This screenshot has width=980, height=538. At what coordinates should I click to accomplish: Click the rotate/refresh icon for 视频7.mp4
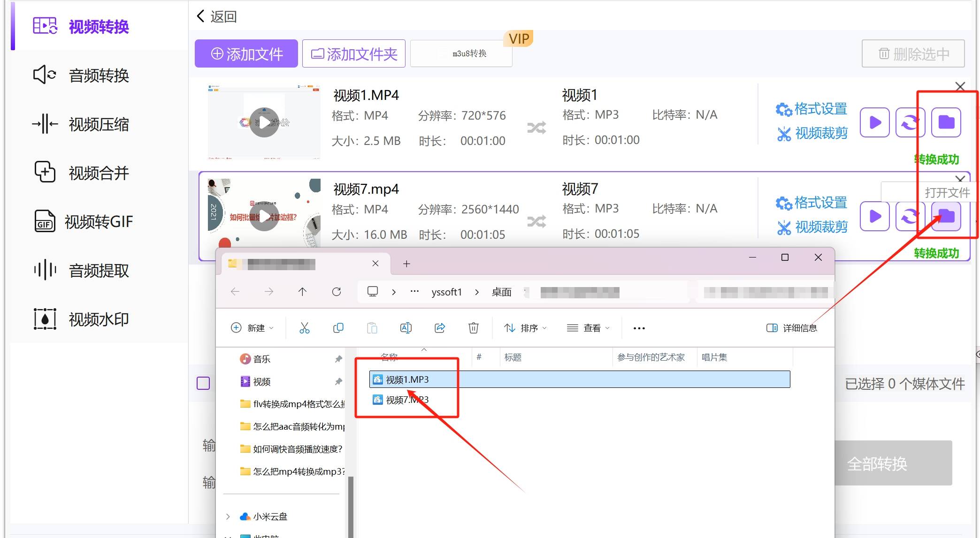(909, 215)
